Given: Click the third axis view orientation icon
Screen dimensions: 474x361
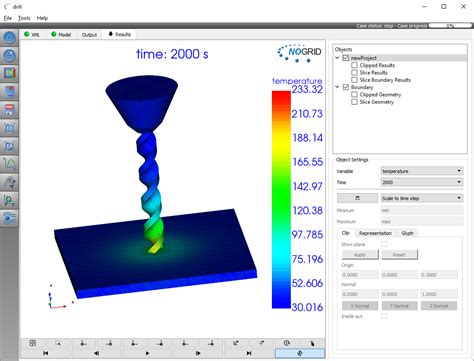Looking at the screenshot, I should click(x=134, y=343).
